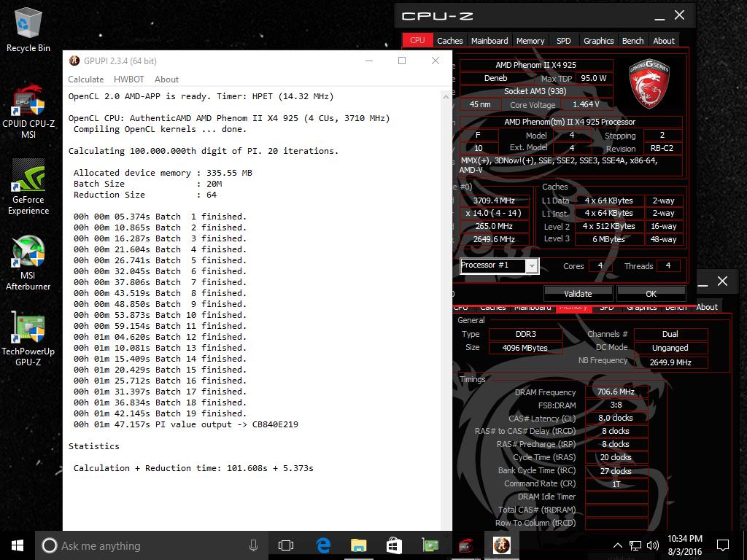This screenshot has height=560, width=747.
Task: Open the Action Center notifications icon
Action: coord(723,545)
